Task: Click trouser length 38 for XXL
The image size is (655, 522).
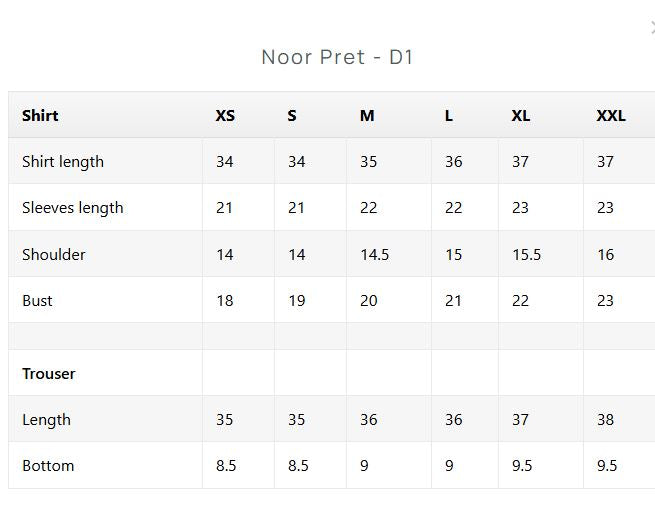Action: pyautogui.click(x=605, y=420)
